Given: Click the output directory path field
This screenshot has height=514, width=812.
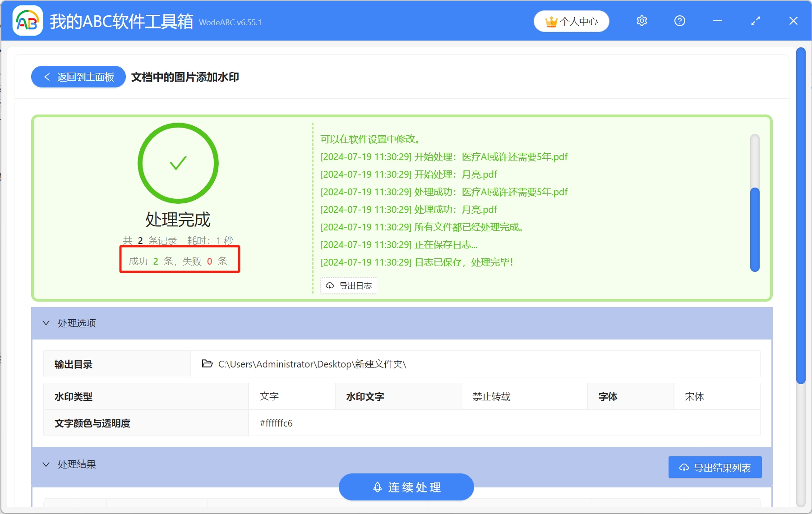Looking at the screenshot, I should coord(312,364).
